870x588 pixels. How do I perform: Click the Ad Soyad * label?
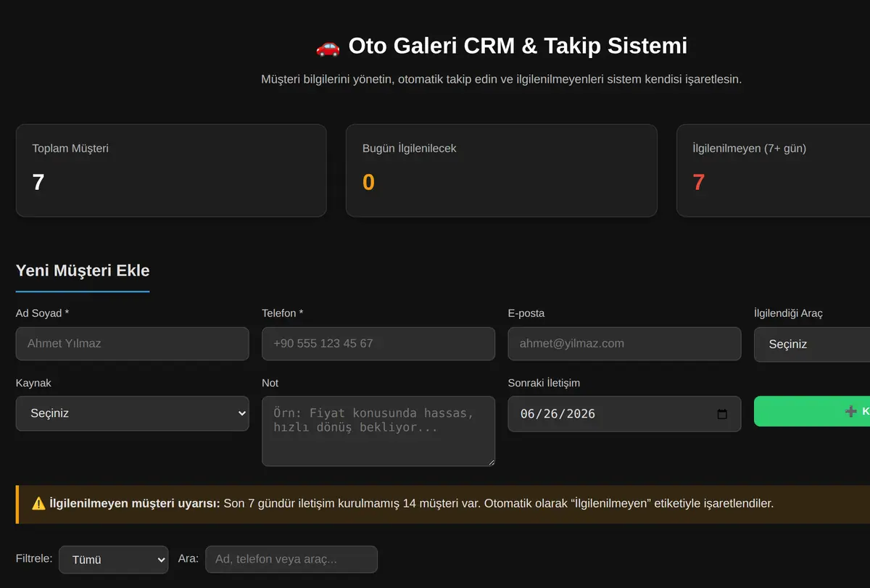(42, 313)
